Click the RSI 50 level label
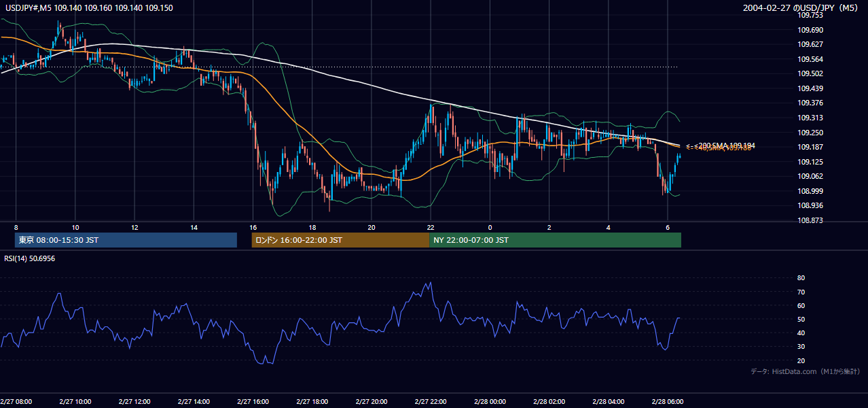The image size is (868, 408). coord(801,319)
